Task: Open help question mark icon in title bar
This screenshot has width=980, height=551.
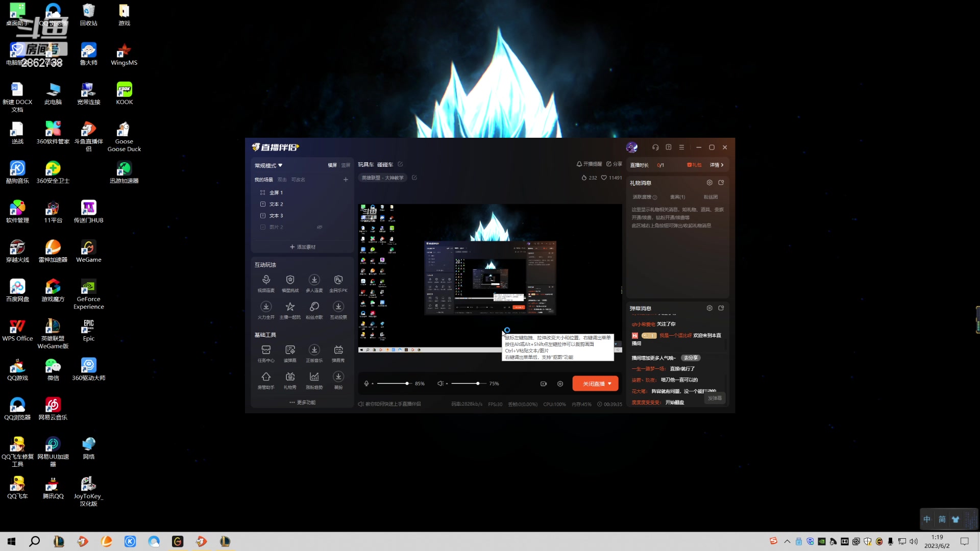Action: coord(669,147)
